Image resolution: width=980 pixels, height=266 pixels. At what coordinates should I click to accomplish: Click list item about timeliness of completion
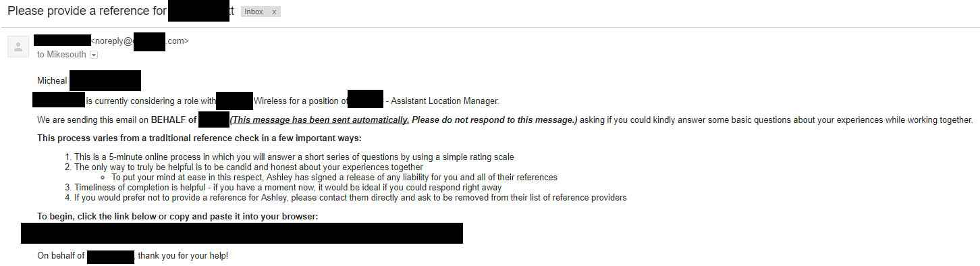[288, 188]
